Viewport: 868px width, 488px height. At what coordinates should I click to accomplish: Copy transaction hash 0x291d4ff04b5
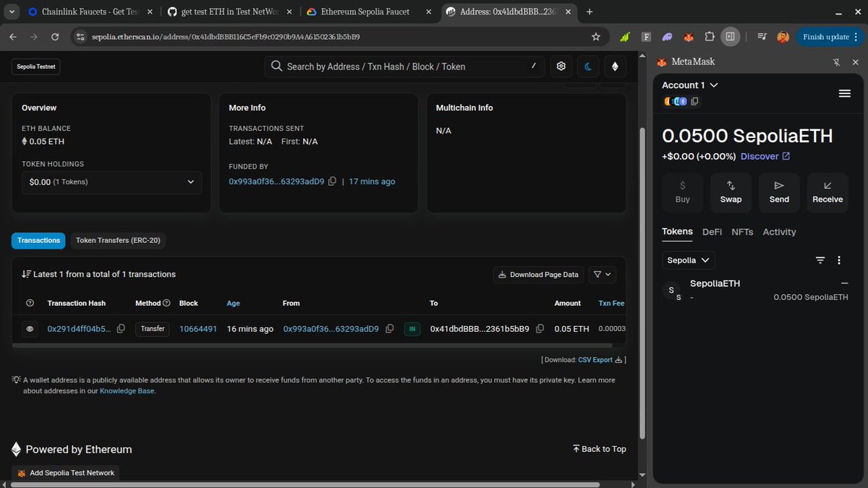(121, 328)
